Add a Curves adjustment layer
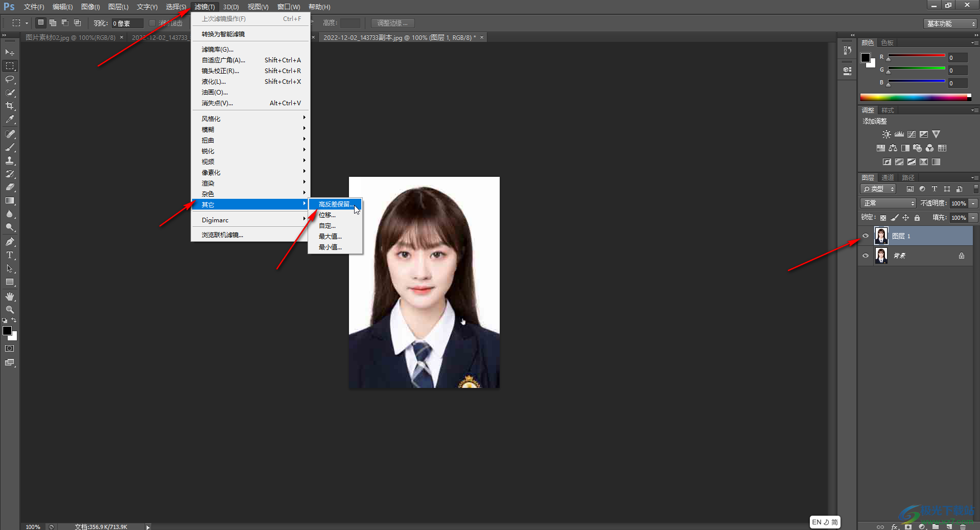Image resolution: width=980 pixels, height=530 pixels. [x=911, y=134]
